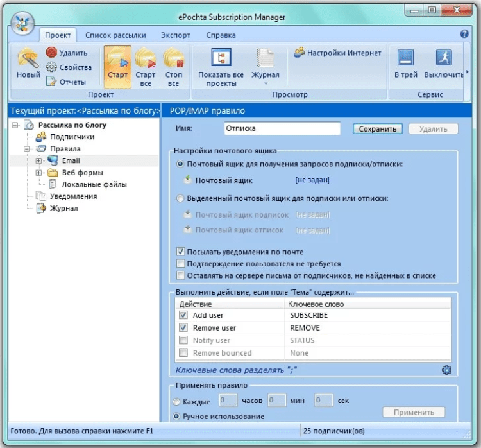Viewport: 481px width, 448px height.
Task: Click the Ключевое слово column header
Action: tap(368, 304)
